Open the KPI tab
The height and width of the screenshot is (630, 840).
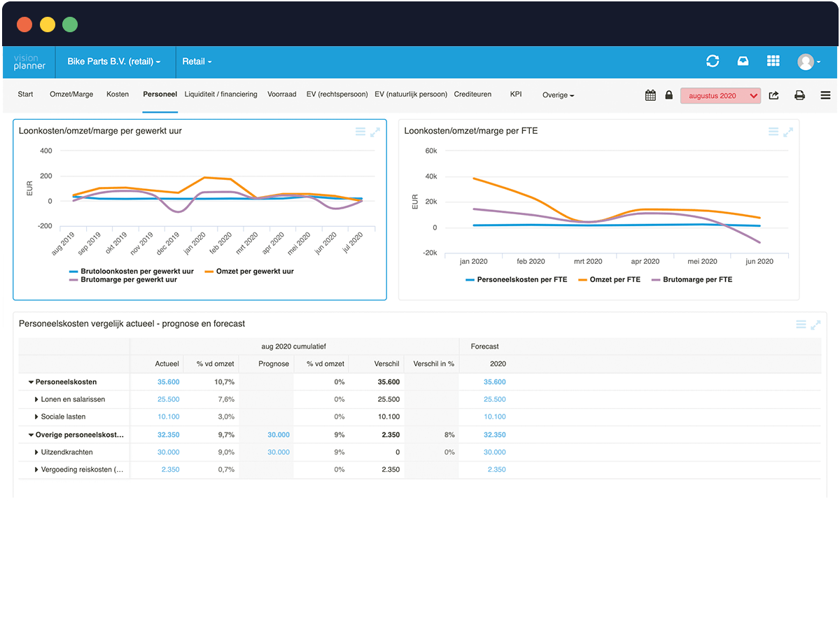516,94
